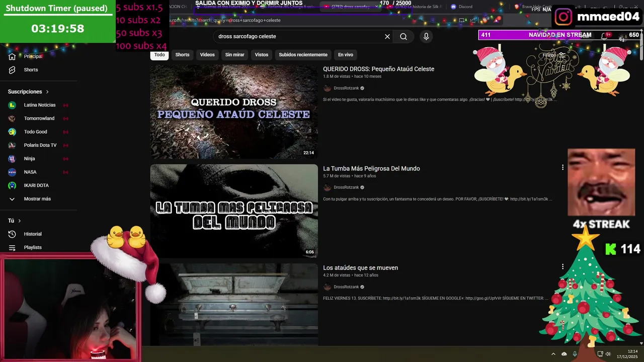
Task: Open the DrossRotzank avatar under Los ataúdes que se mueven
Action: tap(328, 287)
